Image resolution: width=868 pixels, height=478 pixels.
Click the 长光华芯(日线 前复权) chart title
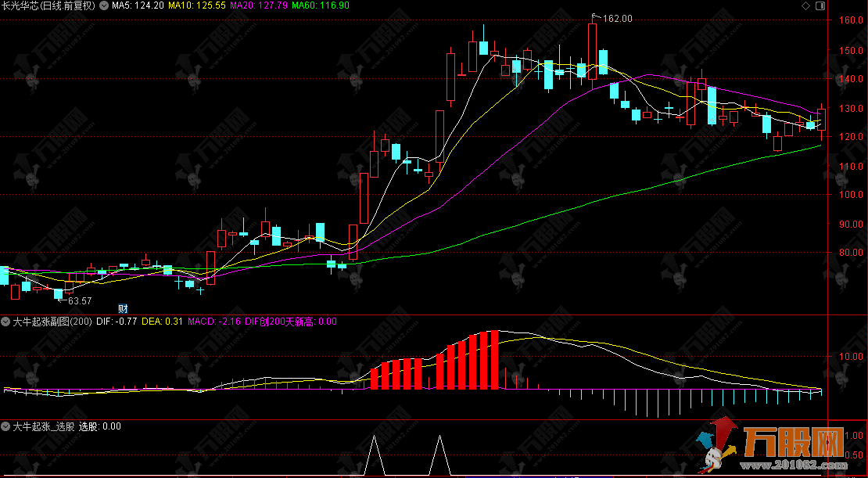(x=48, y=5)
